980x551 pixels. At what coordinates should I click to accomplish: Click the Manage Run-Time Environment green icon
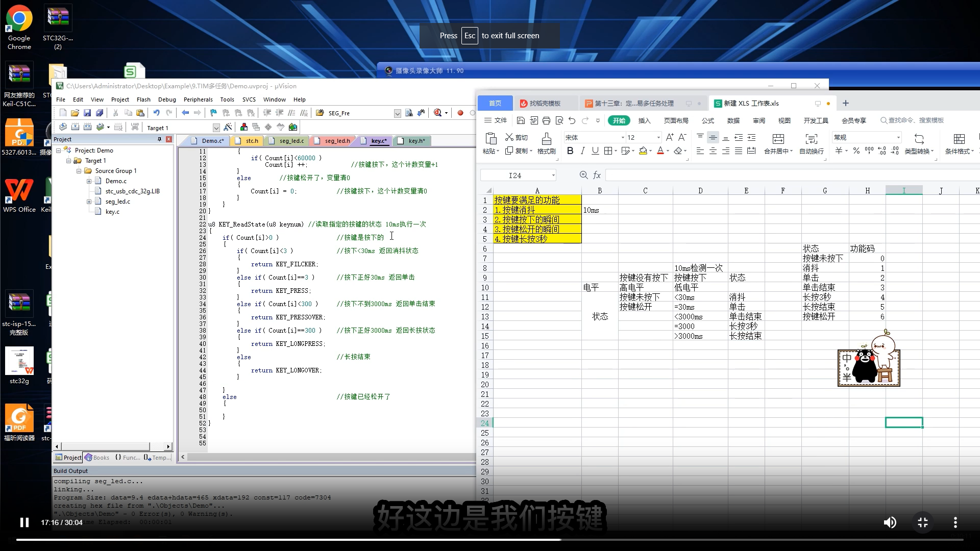click(293, 127)
